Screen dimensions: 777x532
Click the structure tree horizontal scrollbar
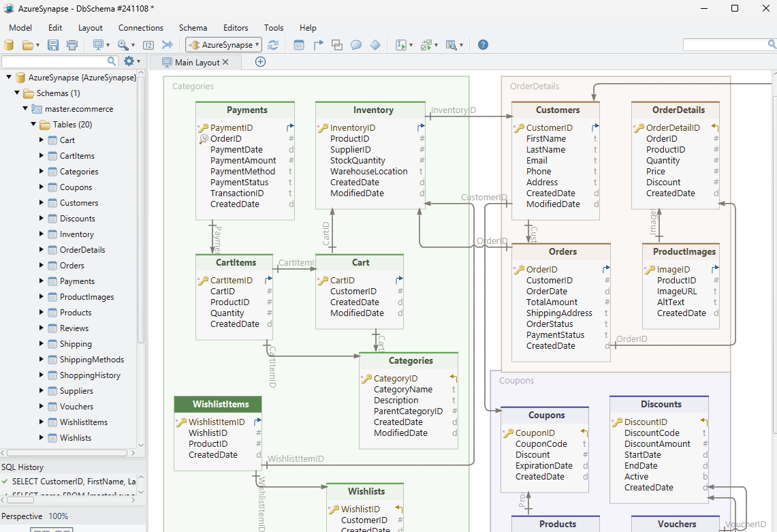coord(67,453)
